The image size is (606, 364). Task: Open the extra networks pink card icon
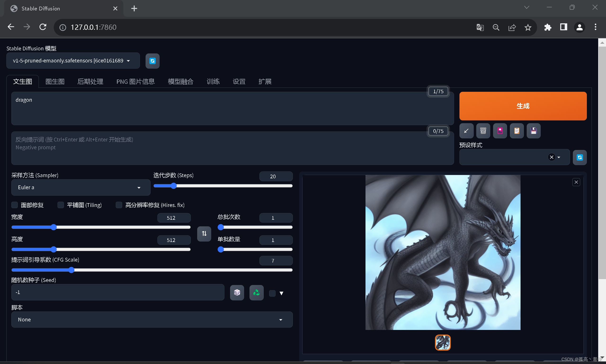[x=500, y=131]
